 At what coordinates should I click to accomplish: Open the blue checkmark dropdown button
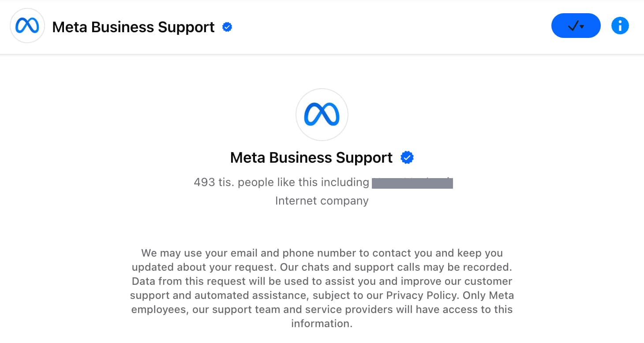click(x=576, y=26)
